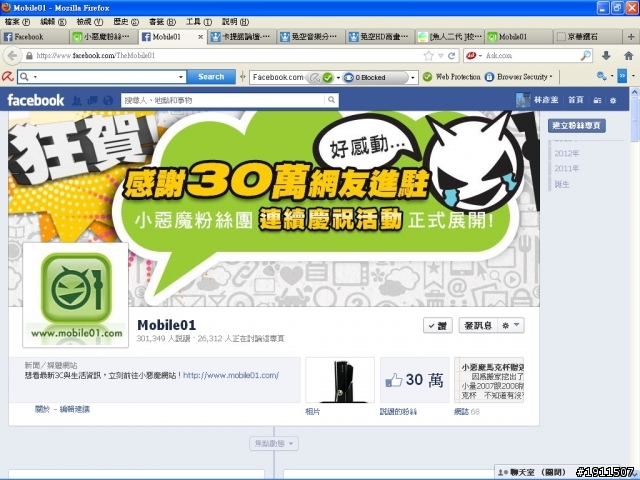Go to browser home page icon
The image size is (640, 480).
(x=629, y=56)
